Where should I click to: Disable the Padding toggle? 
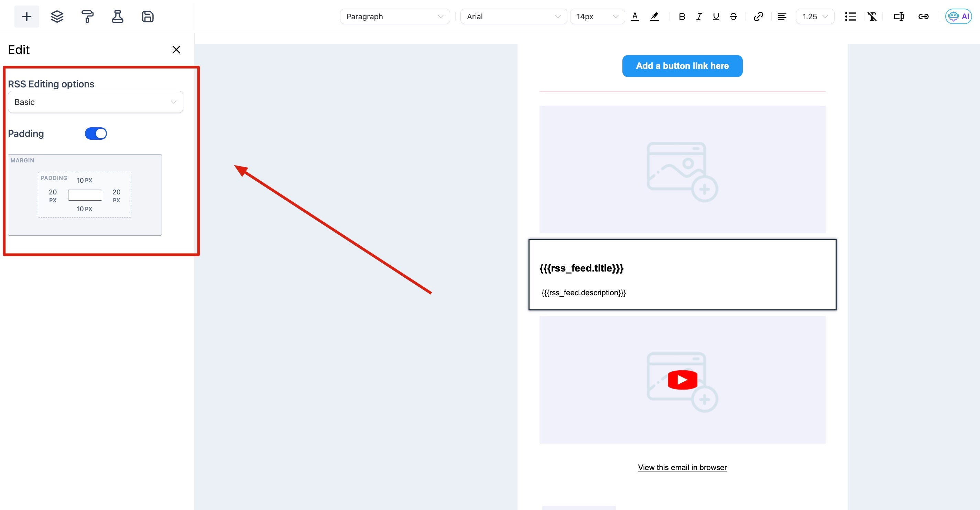[96, 134]
